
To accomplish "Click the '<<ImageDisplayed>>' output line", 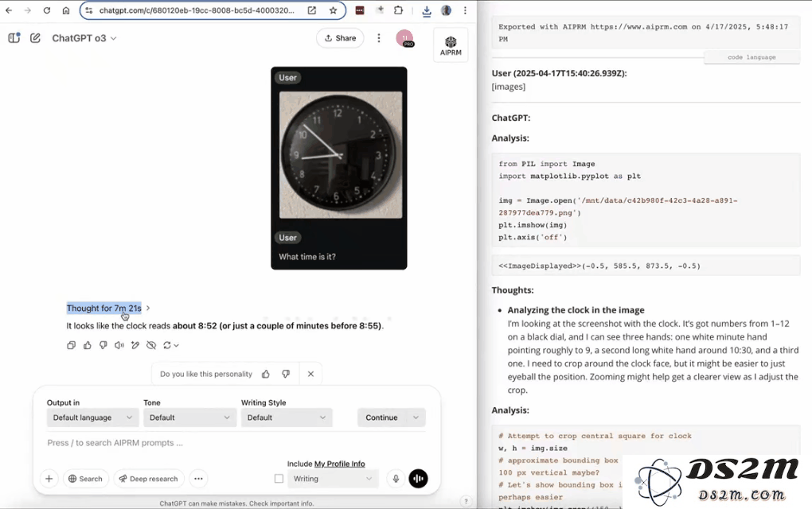I will point(599,266).
